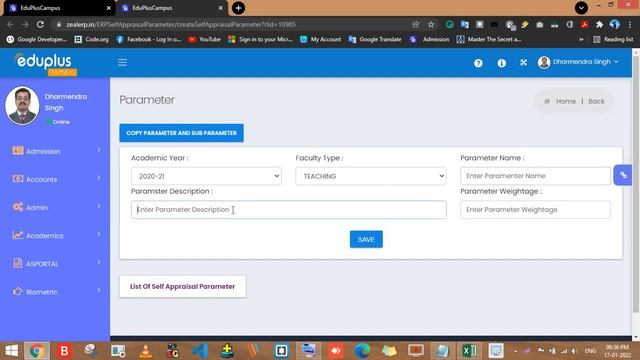Image resolution: width=640 pixels, height=360 pixels.
Task: Click the share page icon in address bar
Action: pyautogui.click(x=416, y=24)
